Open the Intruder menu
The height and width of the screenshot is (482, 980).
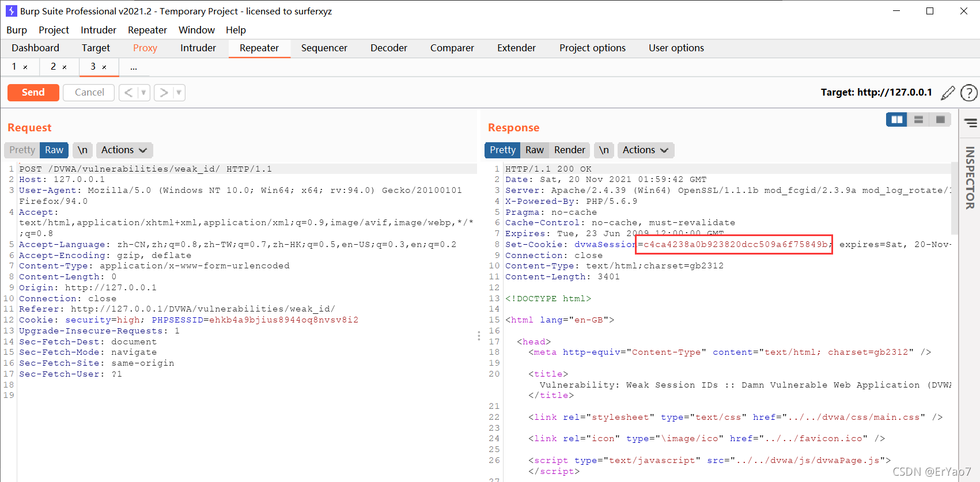coord(99,30)
